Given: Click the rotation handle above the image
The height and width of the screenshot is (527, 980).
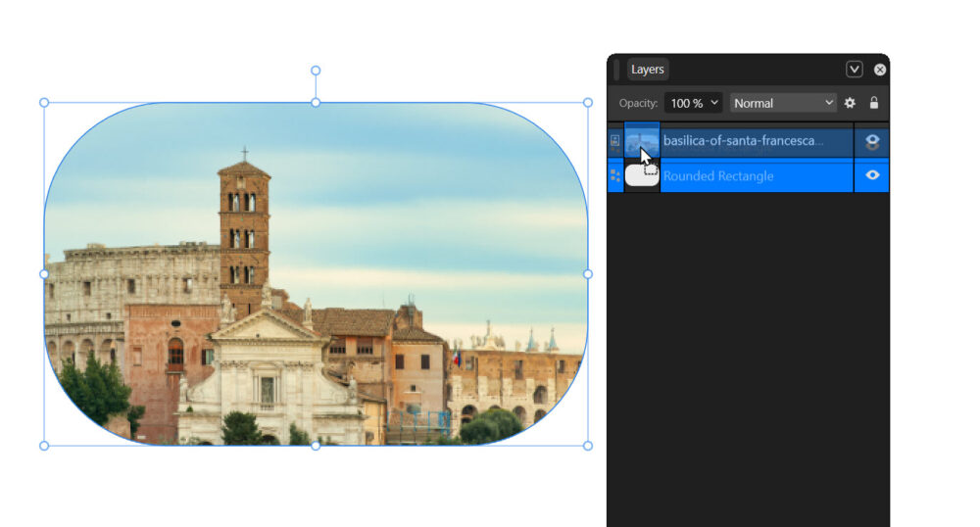Looking at the screenshot, I should [316, 71].
